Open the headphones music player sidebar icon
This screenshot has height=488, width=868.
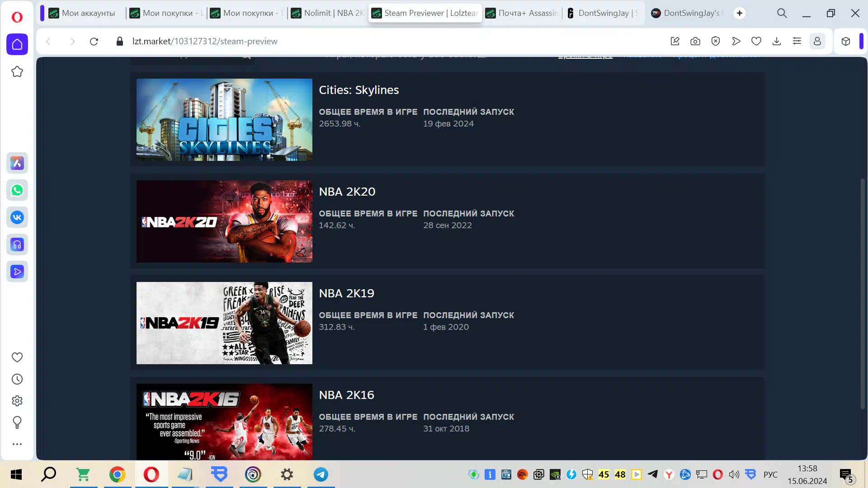(17, 244)
